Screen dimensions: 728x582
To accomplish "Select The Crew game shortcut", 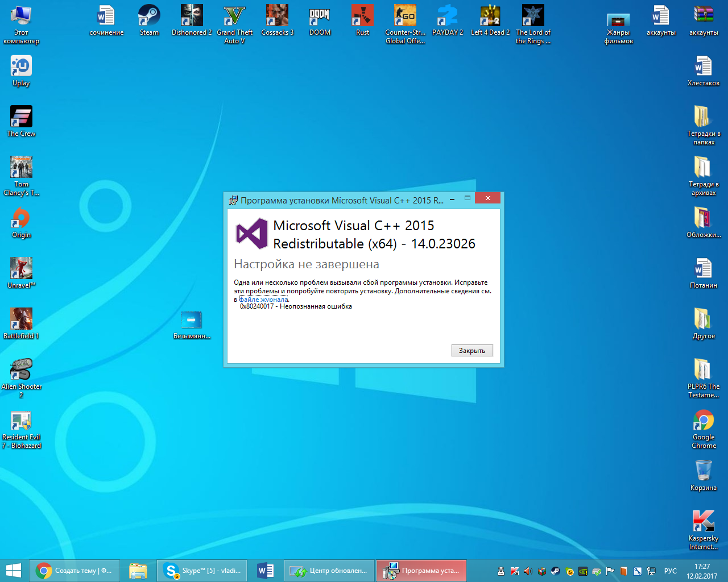I will (x=21, y=122).
